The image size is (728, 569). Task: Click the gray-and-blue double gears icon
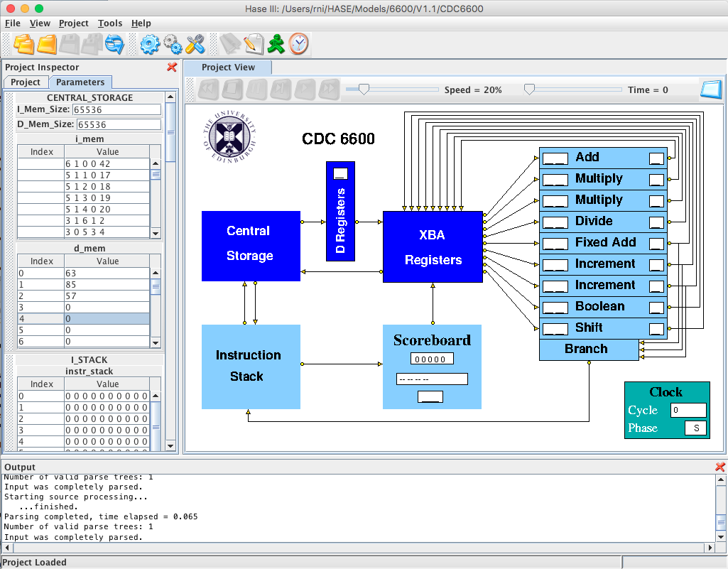tap(173, 45)
